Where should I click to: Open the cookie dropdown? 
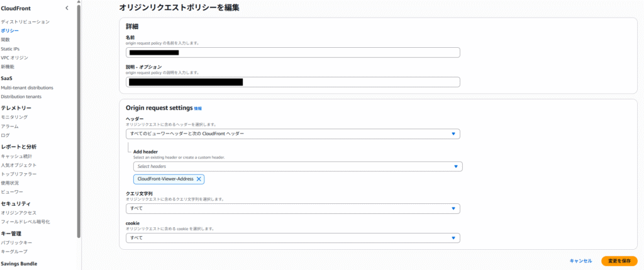[x=292, y=238]
